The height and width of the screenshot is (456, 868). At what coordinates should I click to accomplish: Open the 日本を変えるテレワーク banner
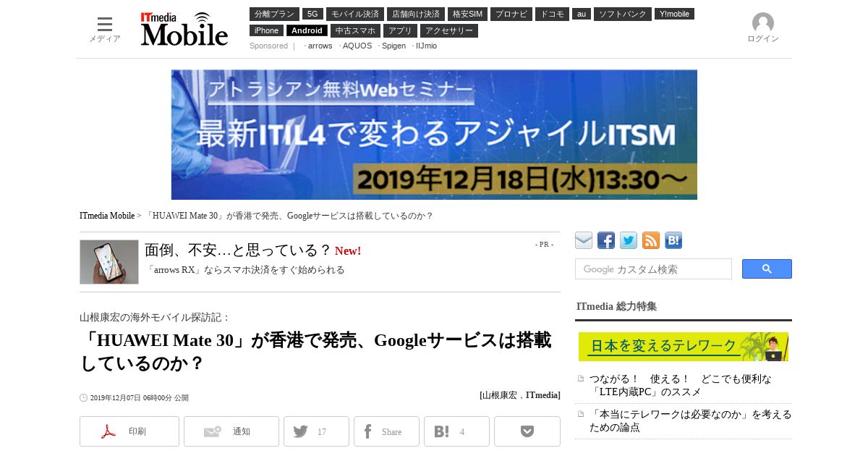click(684, 347)
